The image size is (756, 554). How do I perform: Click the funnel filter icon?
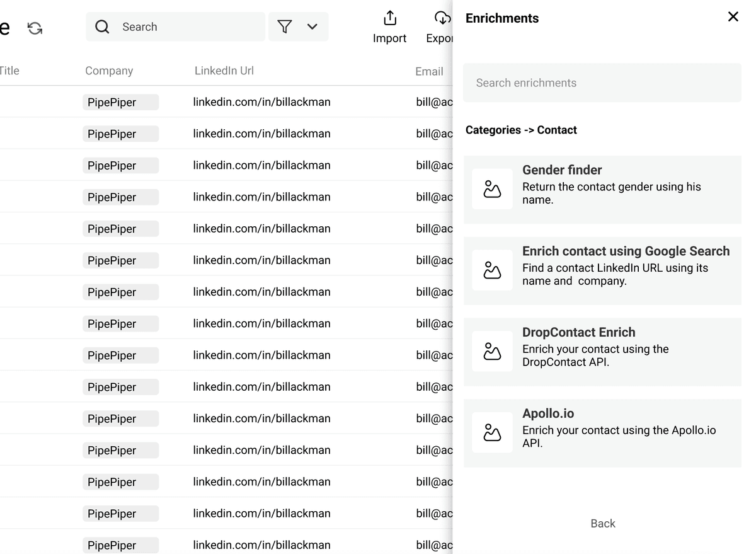coord(285,26)
